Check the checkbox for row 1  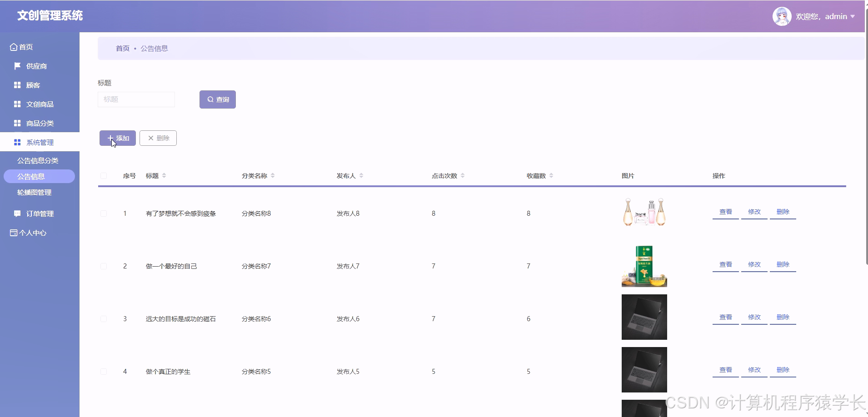coord(104,213)
